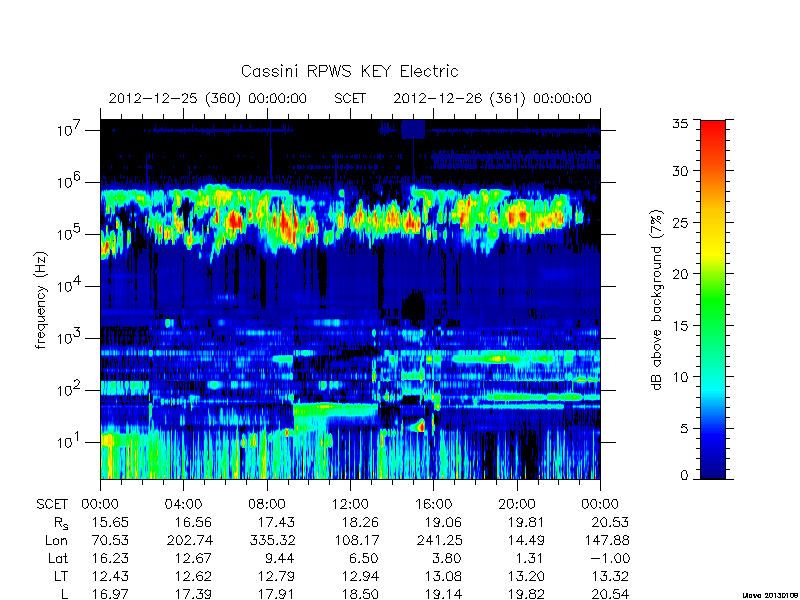Click colorbar tick value 15
The image size is (800, 600).
point(680,325)
